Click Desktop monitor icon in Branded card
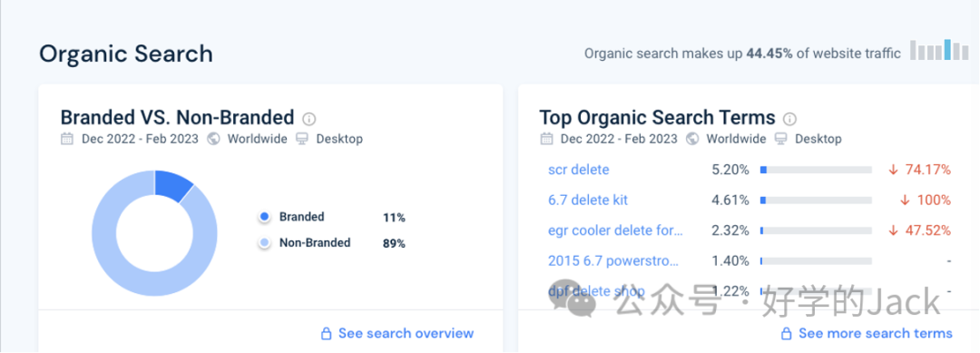 pyautogui.click(x=302, y=139)
